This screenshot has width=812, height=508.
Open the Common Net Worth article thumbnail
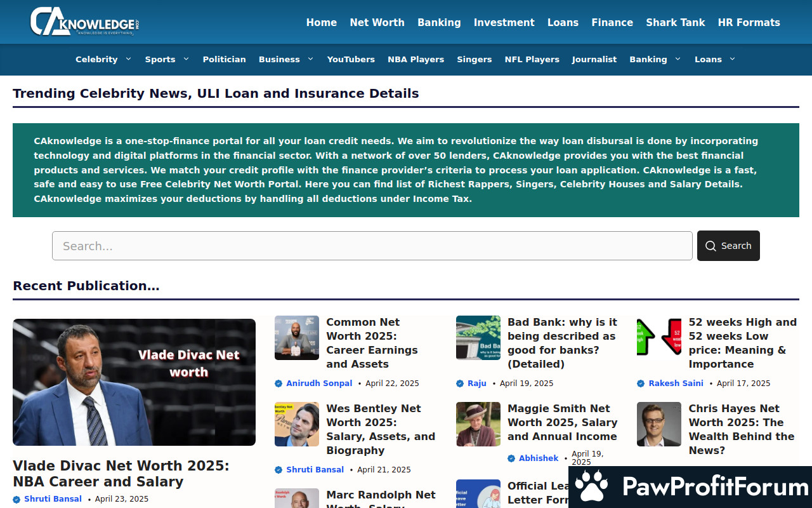click(297, 338)
